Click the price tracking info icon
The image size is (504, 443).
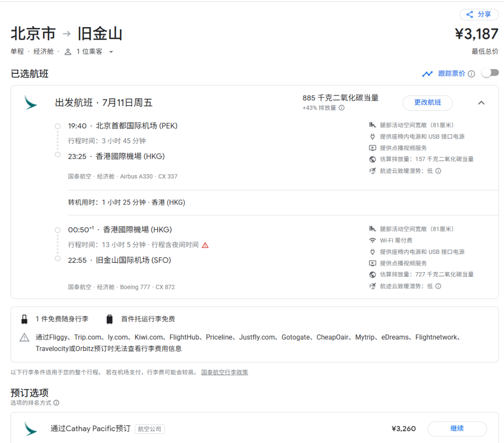(x=471, y=74)
